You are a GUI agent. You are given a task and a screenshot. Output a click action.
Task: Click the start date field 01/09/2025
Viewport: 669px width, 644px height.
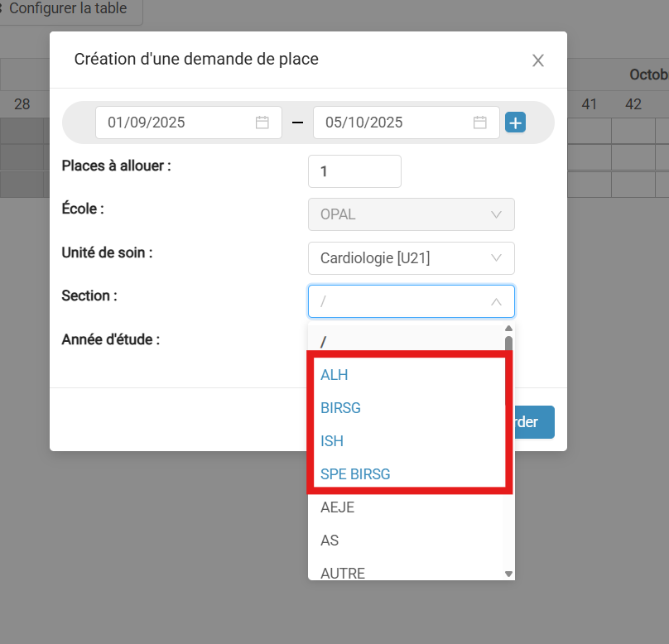click(189, 123)
